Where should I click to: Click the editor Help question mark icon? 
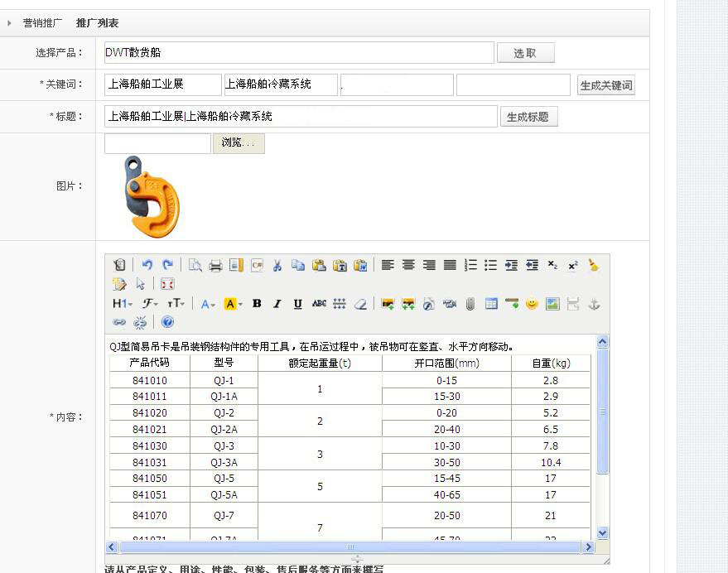[167, 321]
